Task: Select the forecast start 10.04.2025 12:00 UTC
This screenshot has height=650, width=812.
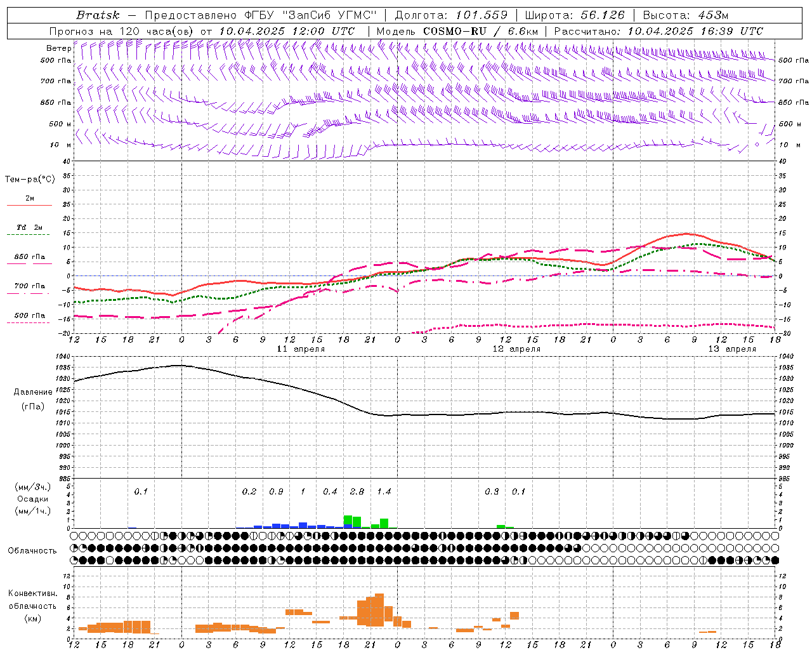Action: (x=287, y=31)
